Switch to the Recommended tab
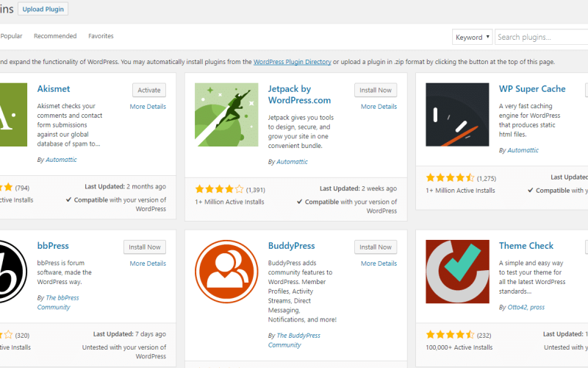The height and width of the screenshot is (368, 588). pos(55,36)
